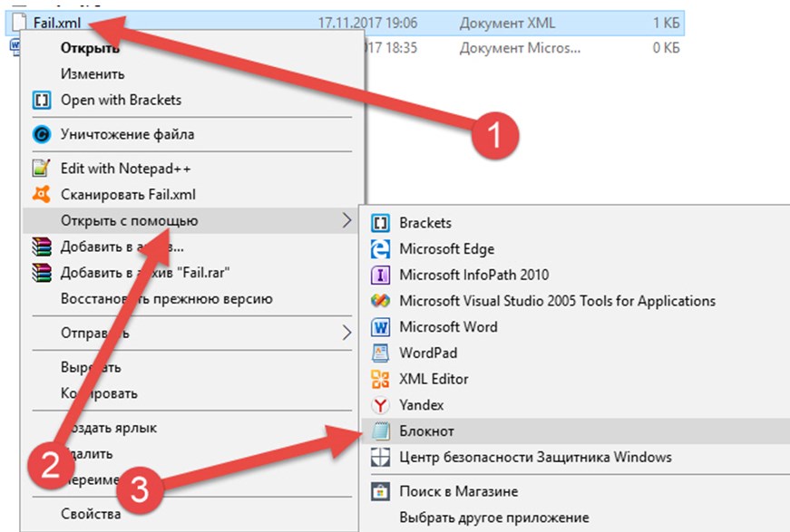The width and height of the screenshot is (790, 532).
Task: Click the Brackets icon in Open with submenu
Action: point(381,223)
